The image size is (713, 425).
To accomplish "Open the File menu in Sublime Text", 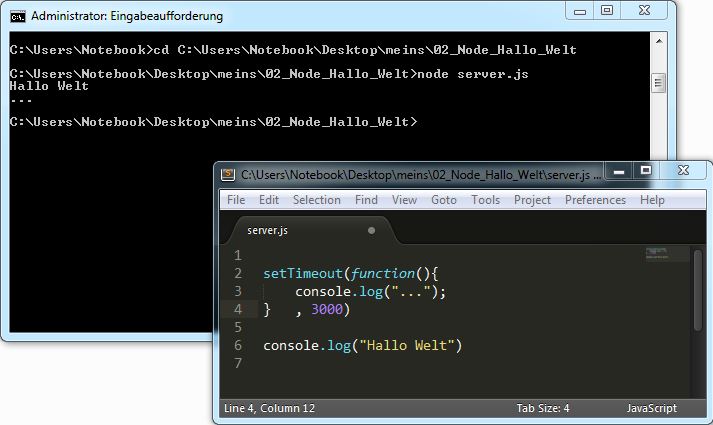I will [x=236, y=200].
